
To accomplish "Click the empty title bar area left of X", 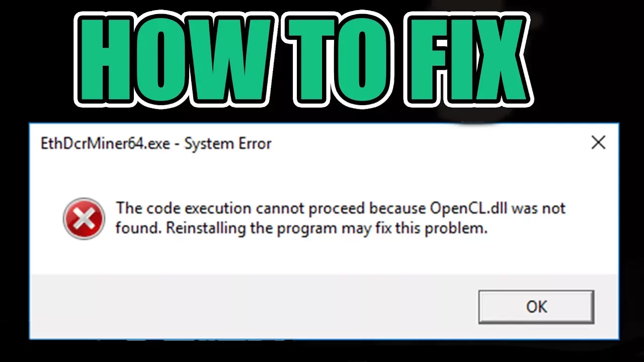I will point(428,144).
